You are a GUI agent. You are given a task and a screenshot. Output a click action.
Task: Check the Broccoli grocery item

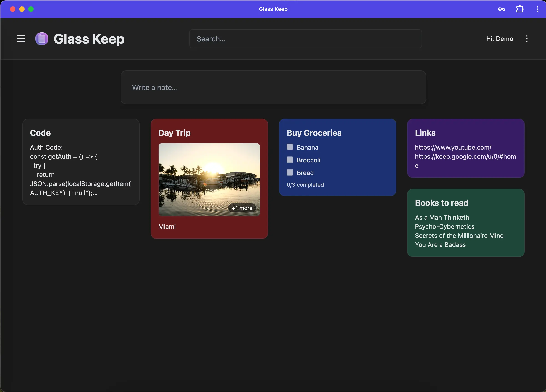[x=290, y=160]
